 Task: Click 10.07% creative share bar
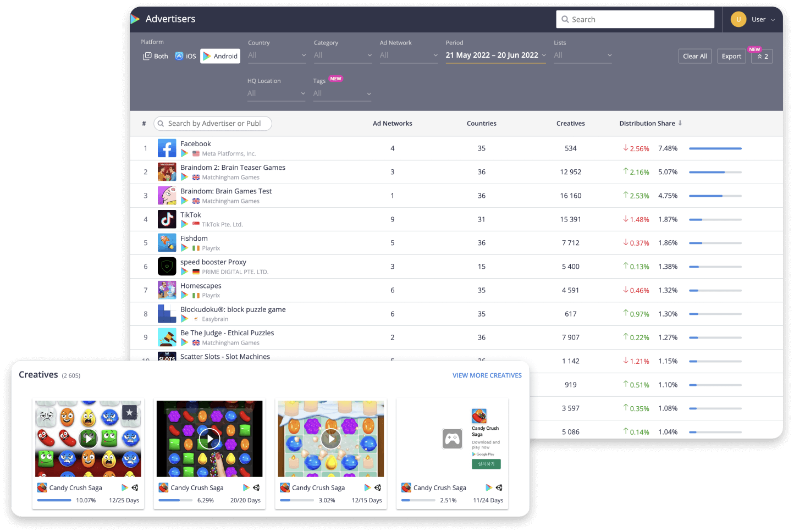click(54, 500)
